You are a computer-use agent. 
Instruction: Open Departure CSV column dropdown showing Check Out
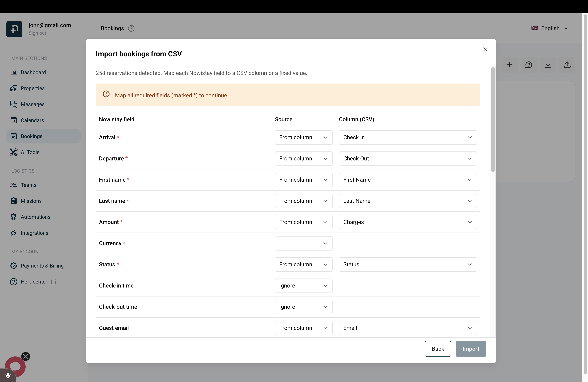(408, 159)
